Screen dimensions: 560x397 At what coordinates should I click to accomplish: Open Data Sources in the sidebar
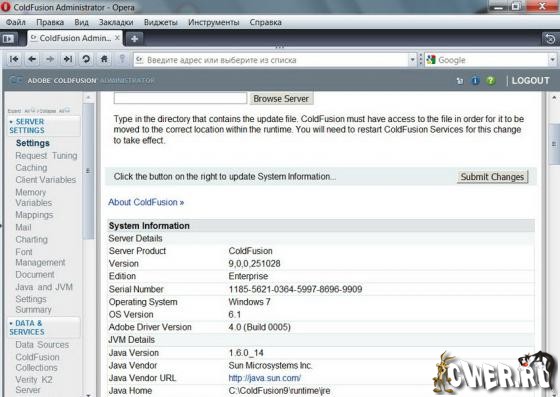coord(42,345)
